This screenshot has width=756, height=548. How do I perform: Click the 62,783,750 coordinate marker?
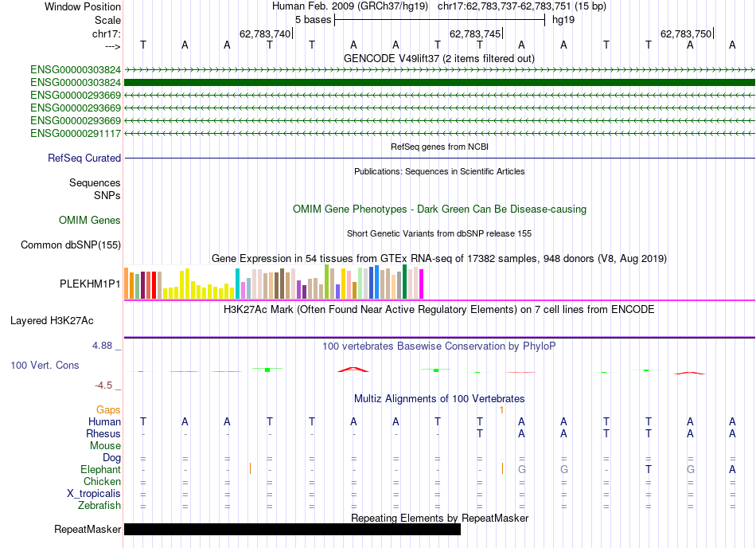pyautogui.click(x=686, y=33)
